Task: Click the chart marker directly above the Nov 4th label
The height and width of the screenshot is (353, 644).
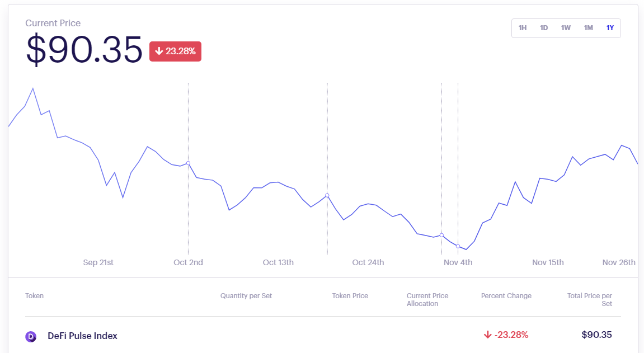Action: (458, 246)
